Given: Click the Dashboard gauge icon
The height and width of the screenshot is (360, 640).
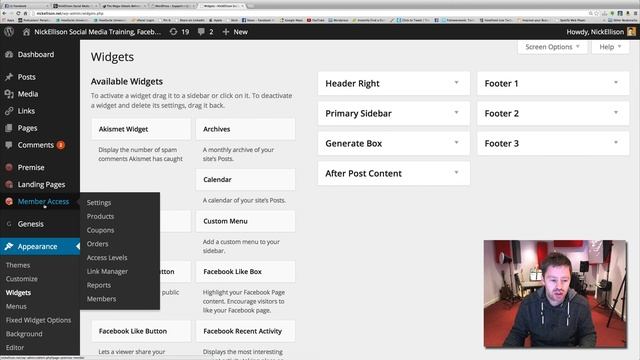Looking at the screenshot, I should point(9,54).
